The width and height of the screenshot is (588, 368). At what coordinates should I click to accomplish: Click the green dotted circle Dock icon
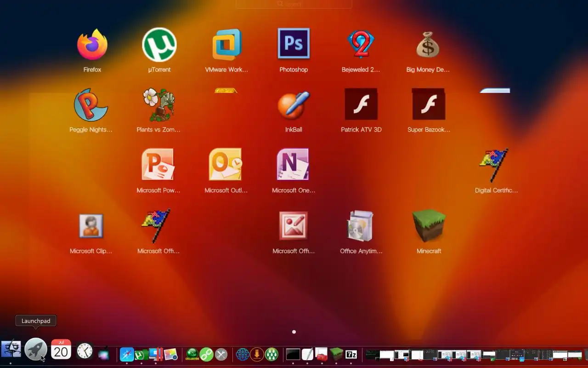pyautogui.click(x=271, y=354)
